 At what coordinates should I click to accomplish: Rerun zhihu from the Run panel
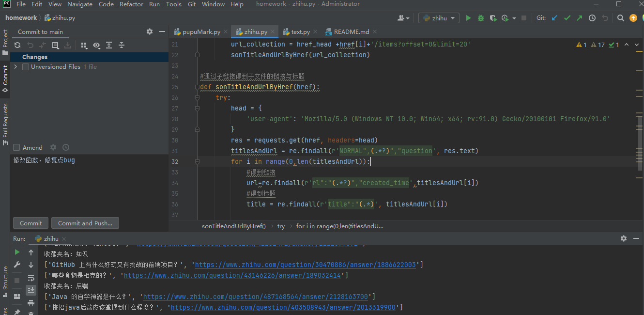point(17,252)
